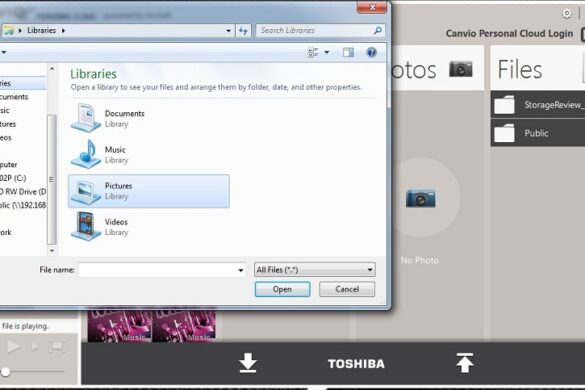Screen dimensions: 585x390
Task: Click the Photos panel heading
Action: point(413,70)
